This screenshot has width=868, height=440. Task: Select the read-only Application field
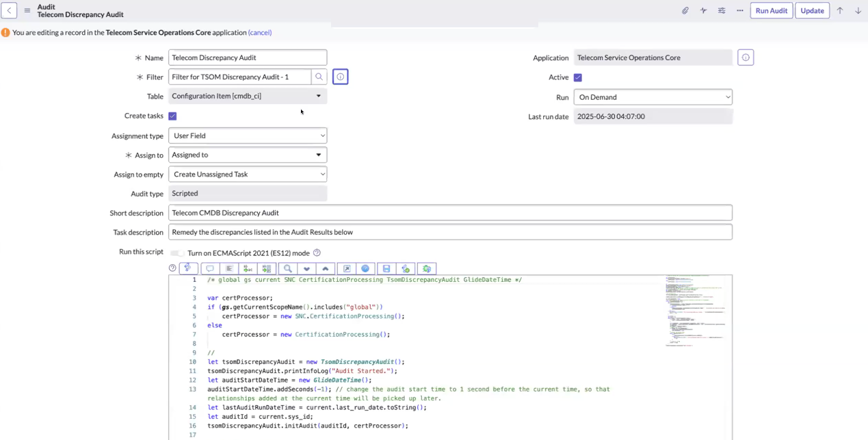point(653,57)
